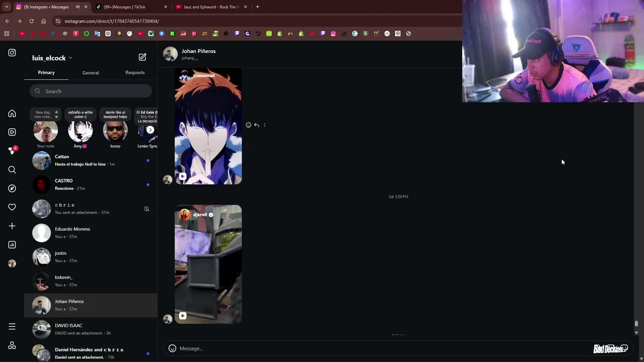The height and width of the screenshot is (362, 644).
Task: Open Reels from the sidebar
Action: tap(12, 132)
